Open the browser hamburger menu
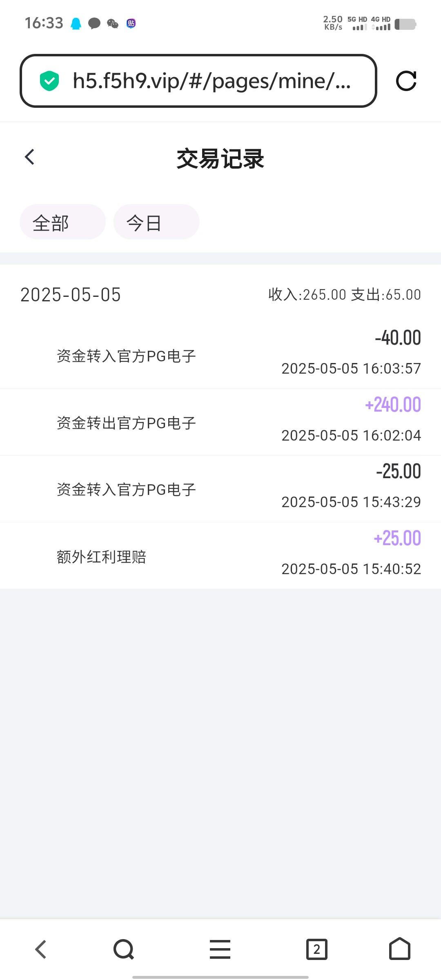 220,949
